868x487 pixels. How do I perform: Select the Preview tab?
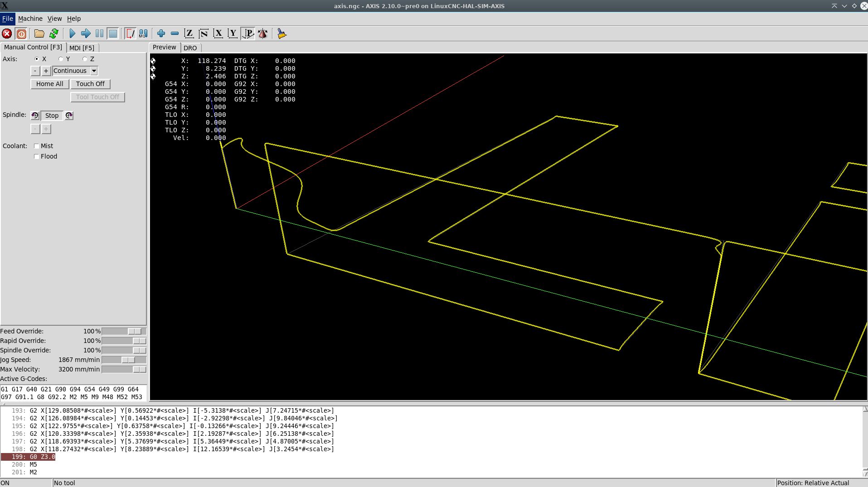pos(165,47)
